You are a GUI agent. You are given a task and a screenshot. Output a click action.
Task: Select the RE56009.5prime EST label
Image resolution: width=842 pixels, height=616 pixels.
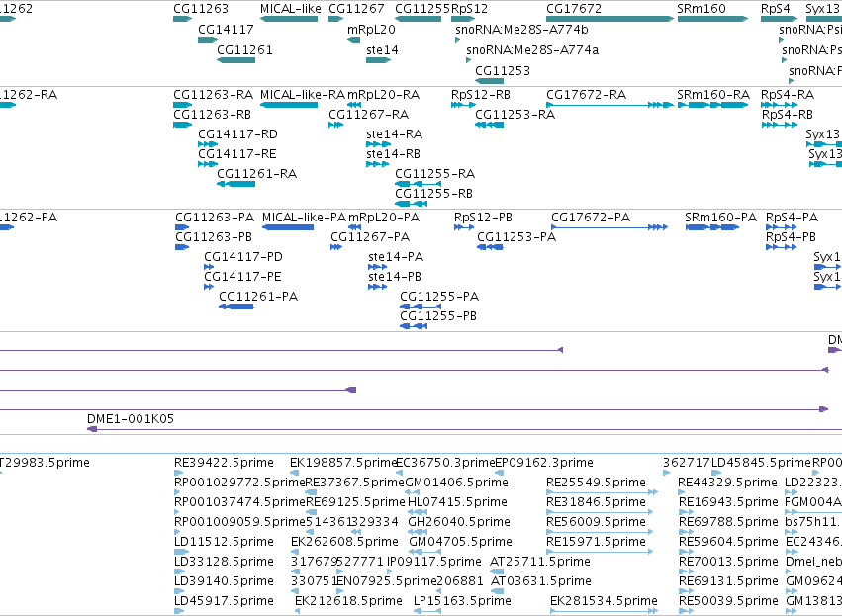point(596,522)
